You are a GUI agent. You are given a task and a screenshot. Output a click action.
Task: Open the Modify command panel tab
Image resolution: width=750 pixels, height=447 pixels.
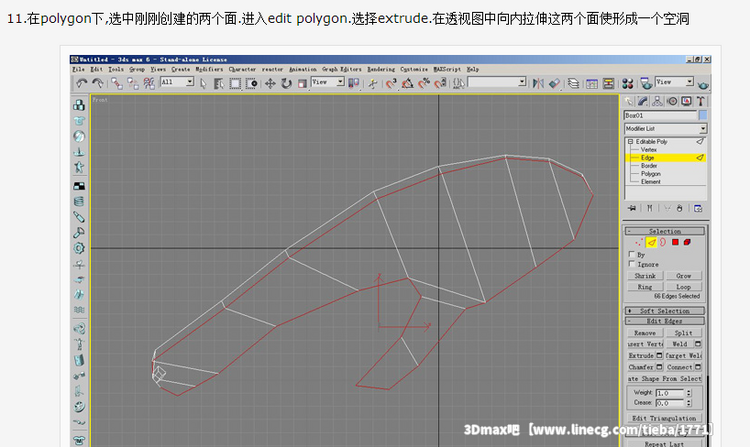pos(643,101)
